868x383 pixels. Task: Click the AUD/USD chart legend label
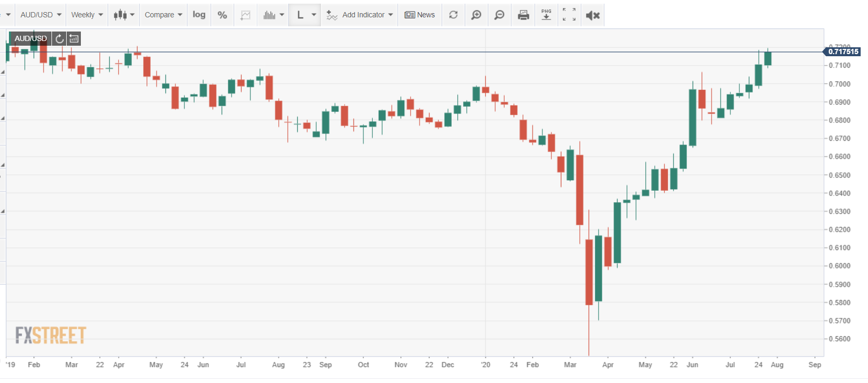click(30, 38)
